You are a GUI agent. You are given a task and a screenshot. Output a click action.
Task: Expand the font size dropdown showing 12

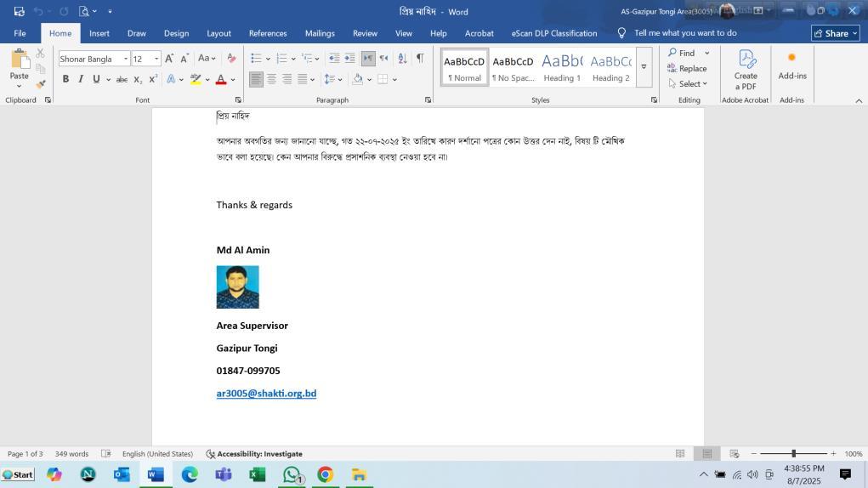(156, 59)
